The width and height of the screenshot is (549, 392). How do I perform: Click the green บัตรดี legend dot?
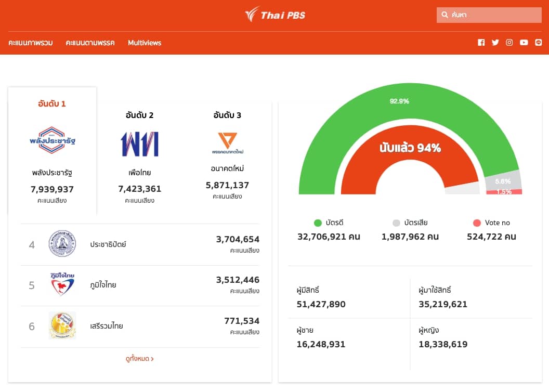(x=318, y=223)
